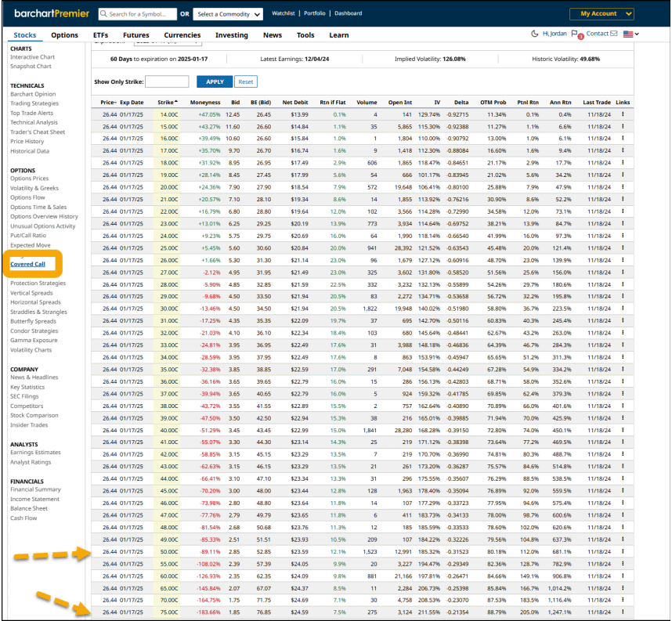Open links menu for 50.00C row

tap(623, 551)
